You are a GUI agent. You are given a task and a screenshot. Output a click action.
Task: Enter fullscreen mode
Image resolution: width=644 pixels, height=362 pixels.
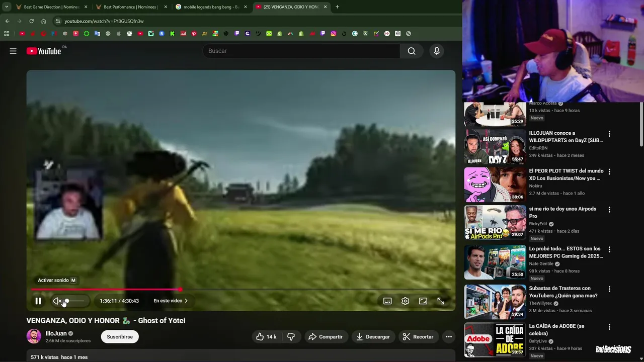pyautogui.click(x=441, y=301)
